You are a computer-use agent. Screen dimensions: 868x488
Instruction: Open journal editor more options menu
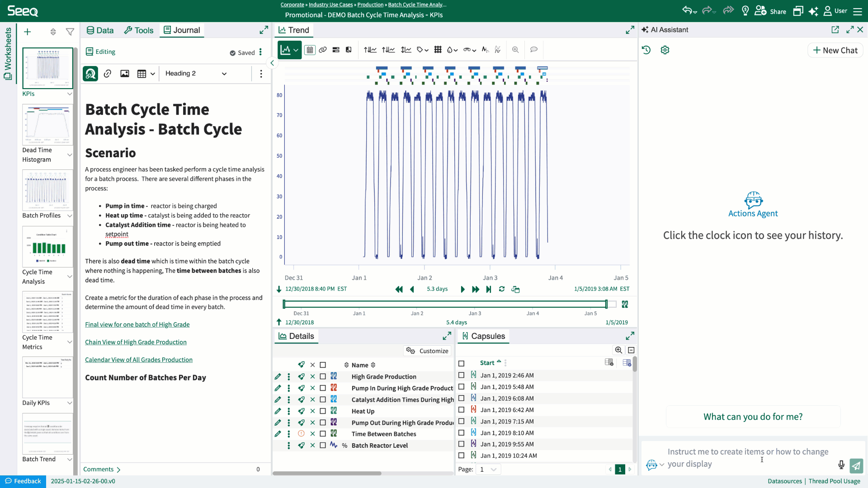click(261, 74)
